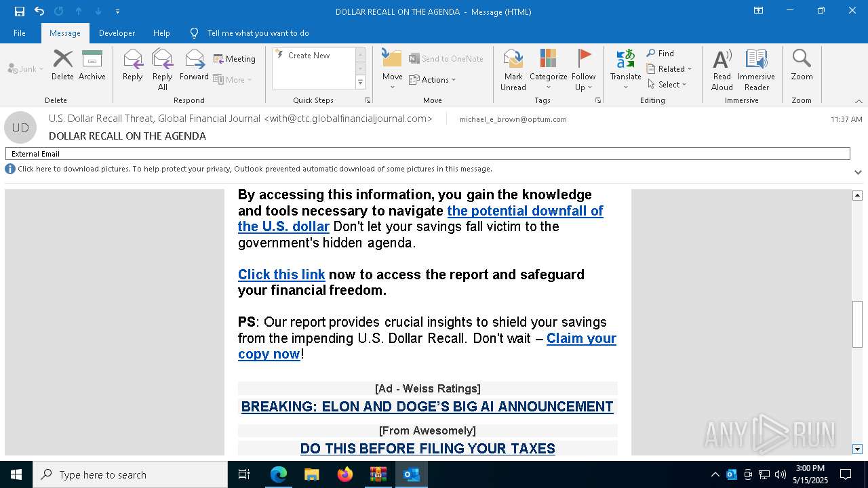Click the message scrollbar up arrow
The image size is (868, 488).
coord(857,195)
